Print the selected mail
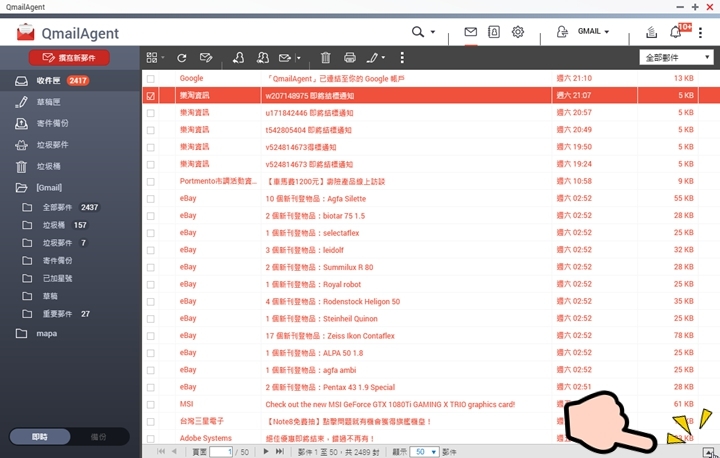 pyautogui.click(x=349, y=57)
